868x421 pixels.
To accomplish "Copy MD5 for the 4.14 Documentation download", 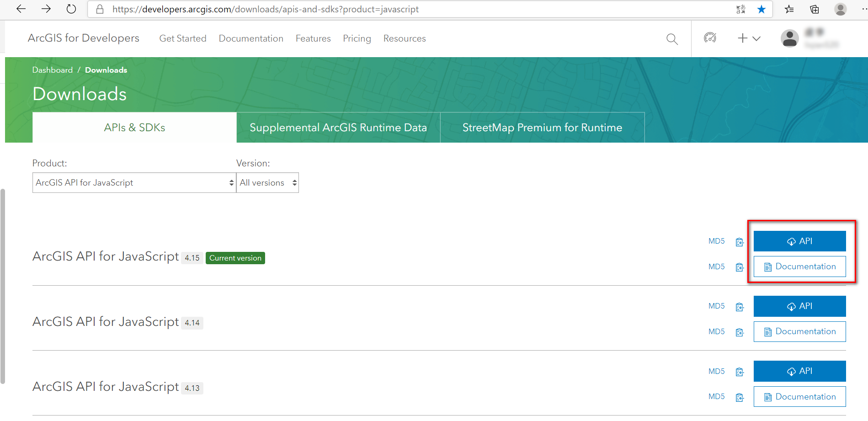I will (x=740, y=332).
